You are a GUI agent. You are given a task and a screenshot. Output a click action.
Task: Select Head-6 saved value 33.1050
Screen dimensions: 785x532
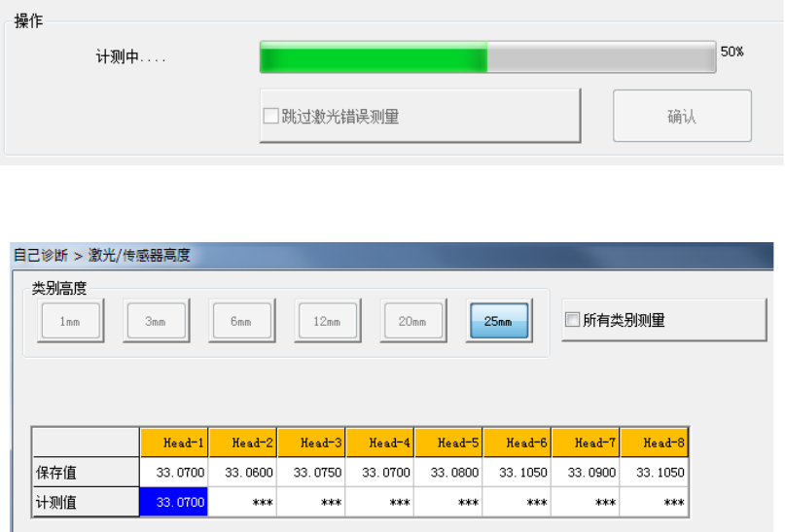[517, 472]
